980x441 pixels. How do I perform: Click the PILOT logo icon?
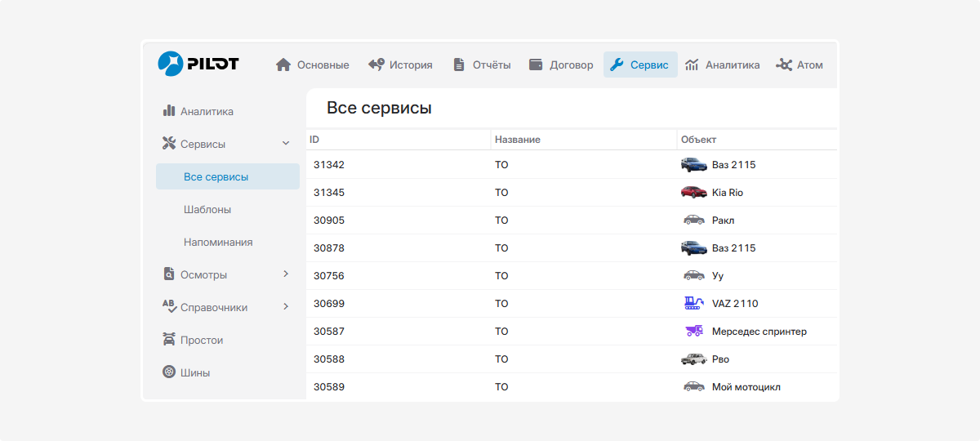(171, 64)
